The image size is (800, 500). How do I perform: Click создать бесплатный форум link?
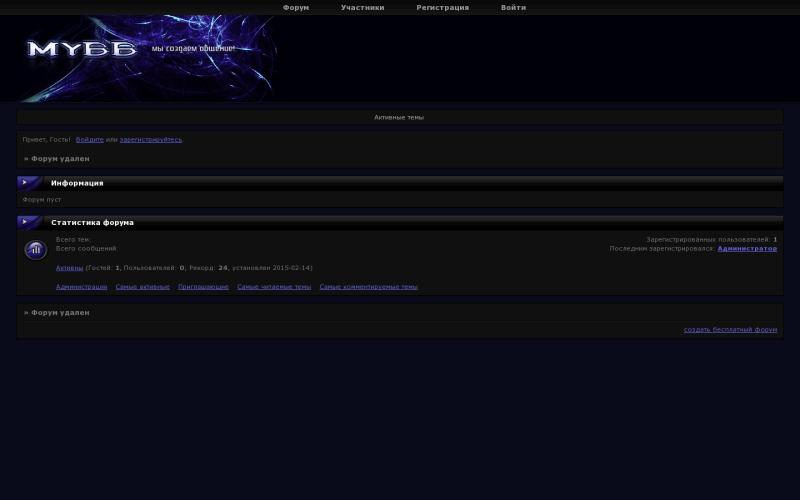730,329
